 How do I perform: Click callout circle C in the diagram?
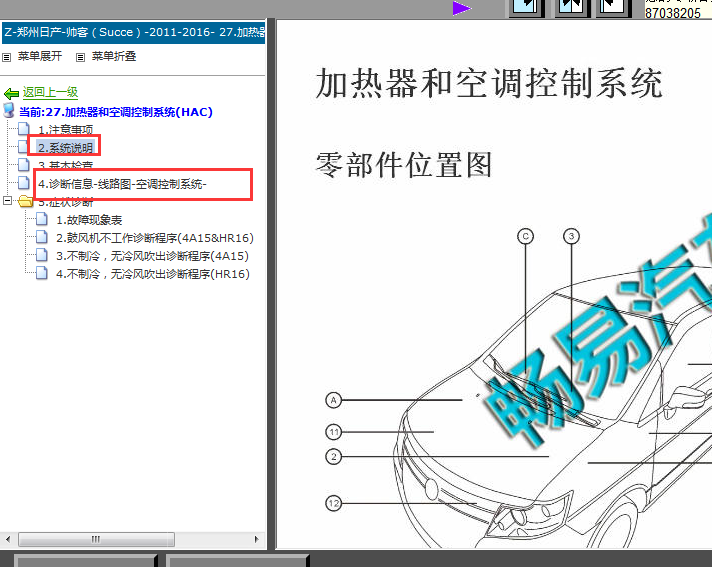526,237
